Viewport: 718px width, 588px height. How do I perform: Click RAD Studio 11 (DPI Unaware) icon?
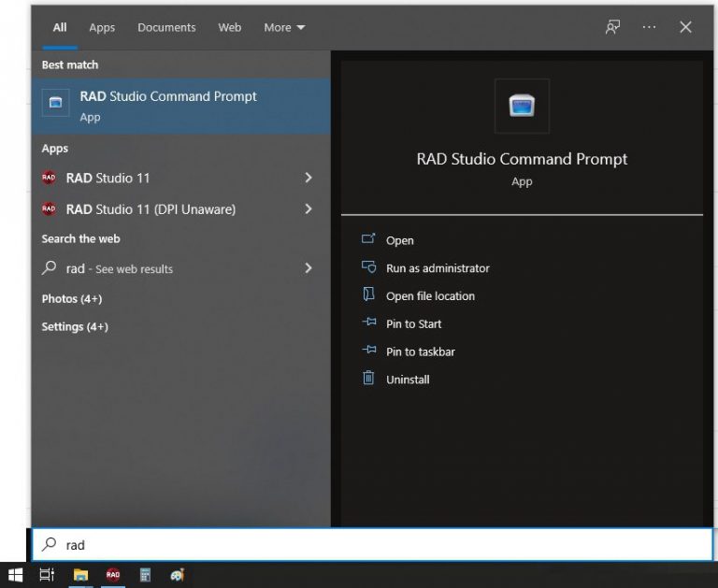(x=49, y=209)
